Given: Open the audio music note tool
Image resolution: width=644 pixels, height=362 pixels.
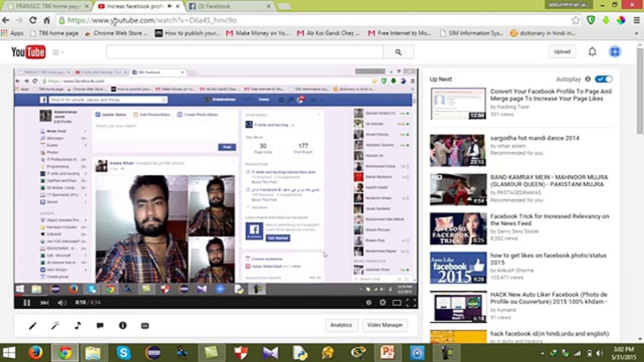Looking at the screenshot, I should 78,325.
